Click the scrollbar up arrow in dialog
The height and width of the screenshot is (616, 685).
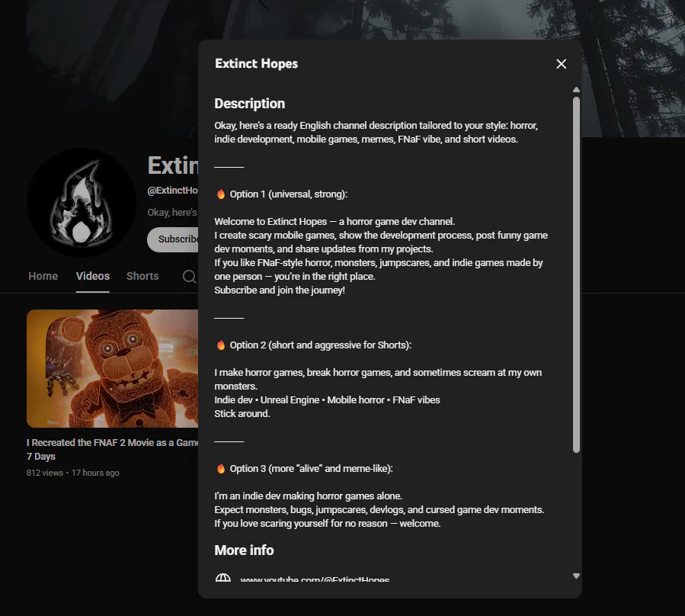coord(576,90)
